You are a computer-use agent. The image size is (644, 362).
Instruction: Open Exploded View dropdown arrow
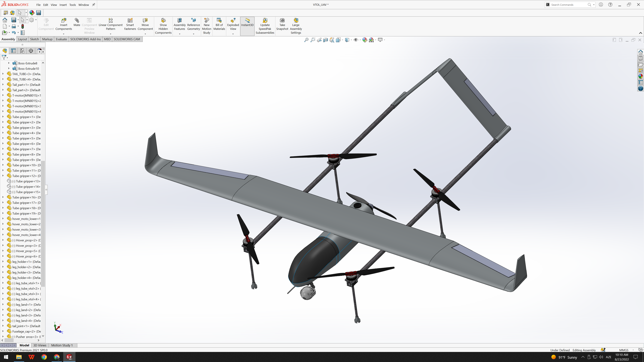click(233, 34)
